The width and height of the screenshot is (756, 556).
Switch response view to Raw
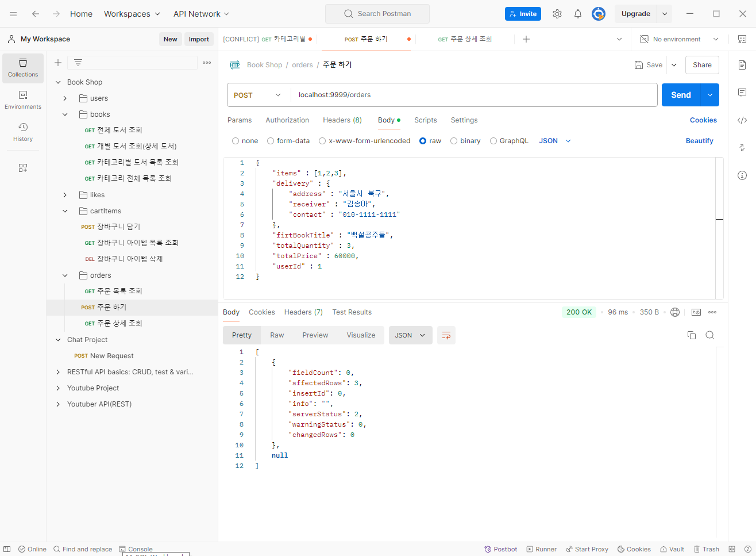pyautogui.click(x=277, y=335)
